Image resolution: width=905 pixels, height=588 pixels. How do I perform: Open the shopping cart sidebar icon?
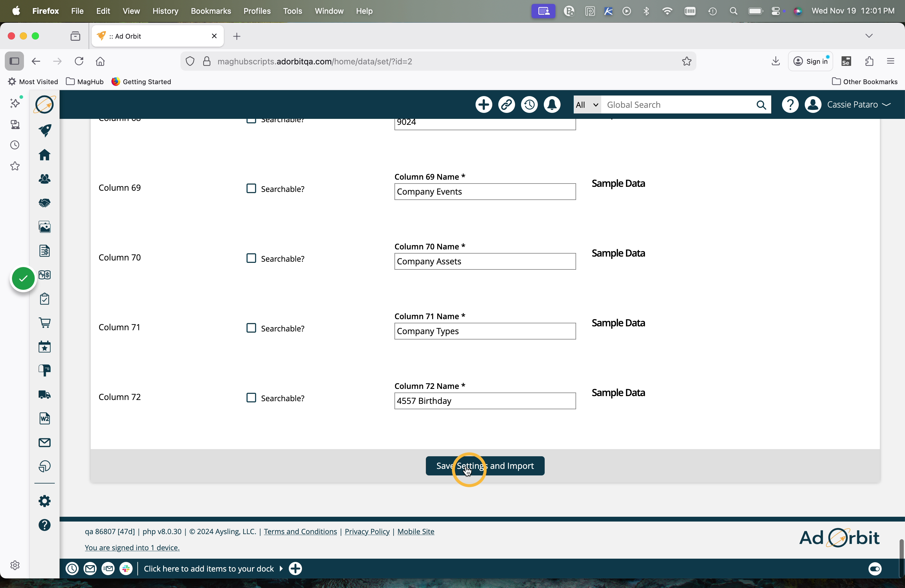45,322
